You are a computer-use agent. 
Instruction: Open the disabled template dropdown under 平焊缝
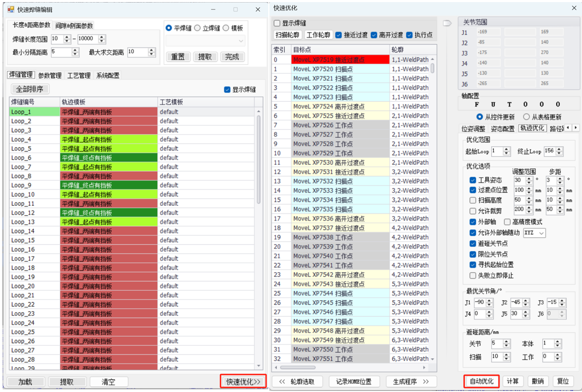[206, 41]
